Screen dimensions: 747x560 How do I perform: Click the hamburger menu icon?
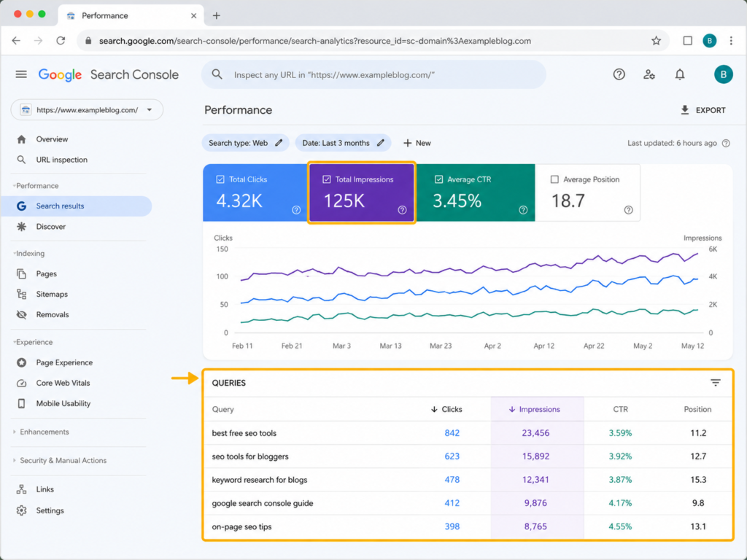[x=21, y=74]
